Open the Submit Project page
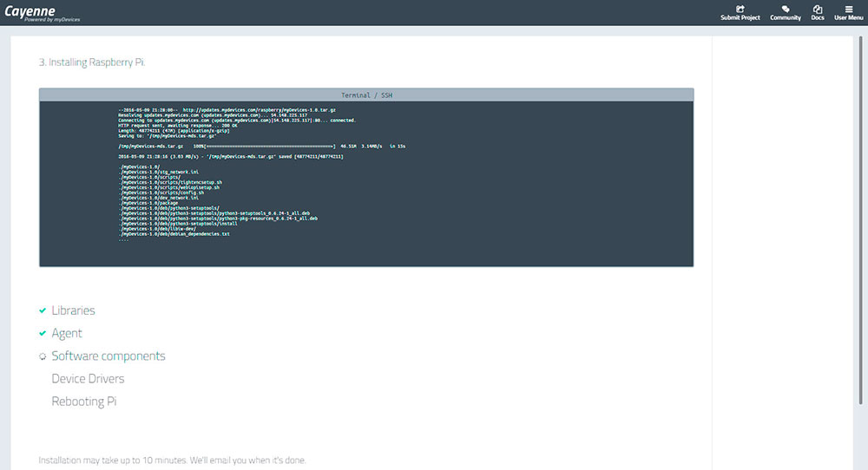The image size is (868, 470). [740, 12]
